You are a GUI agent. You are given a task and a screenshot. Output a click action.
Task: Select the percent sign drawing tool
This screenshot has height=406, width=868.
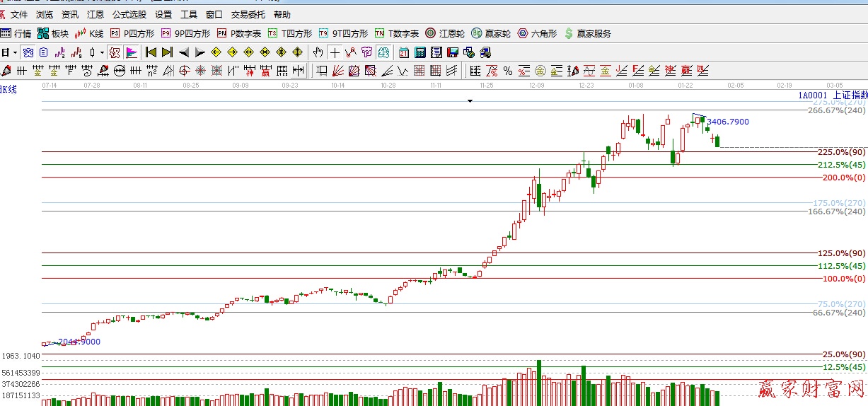[507, 71]
